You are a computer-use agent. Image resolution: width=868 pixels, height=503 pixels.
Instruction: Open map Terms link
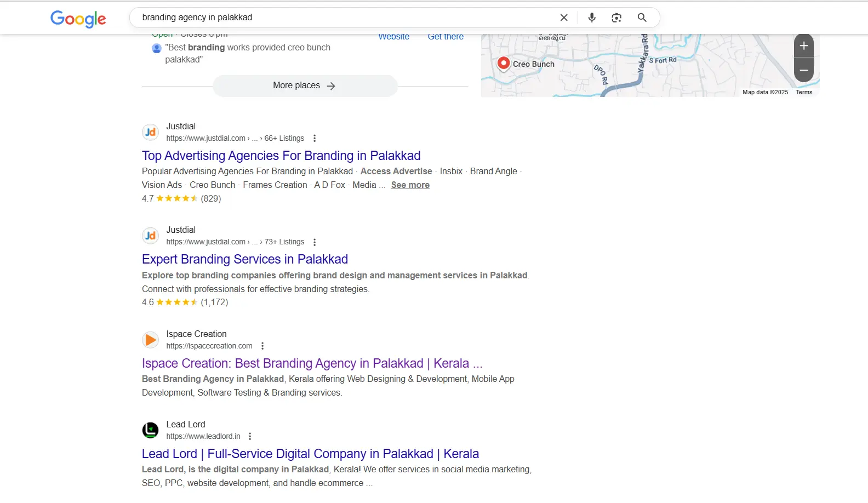coord(804,92)
